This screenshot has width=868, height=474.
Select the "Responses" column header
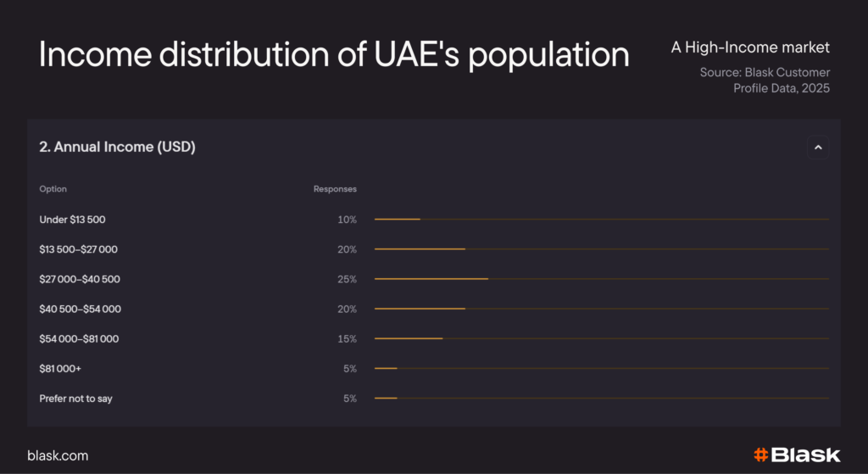pos(335,189)
